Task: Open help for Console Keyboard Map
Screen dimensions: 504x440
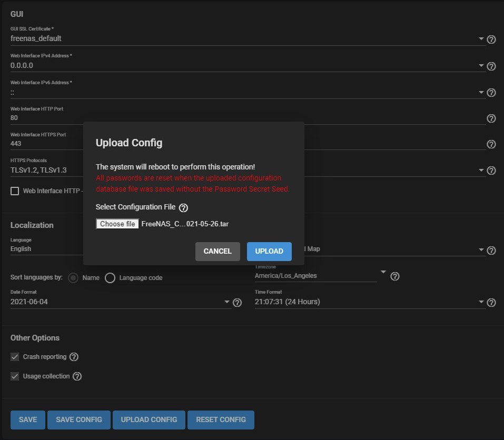Action: [491, 251]
